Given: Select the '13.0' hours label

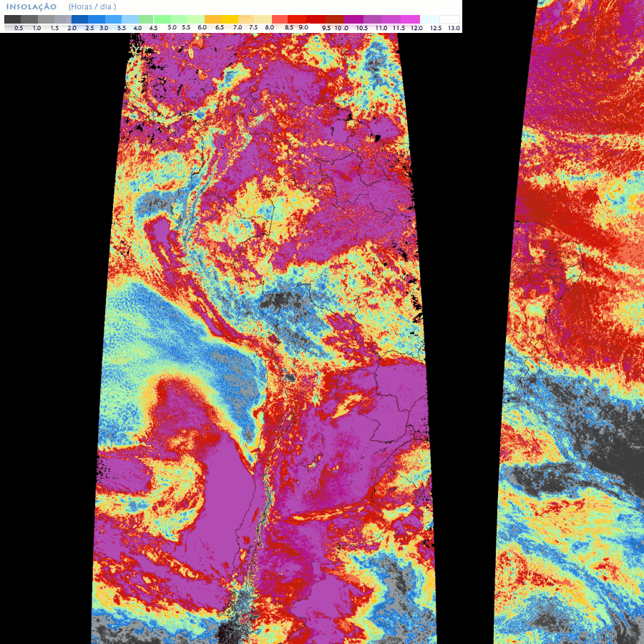Looking at the screenshot, I should coord(454,28).
